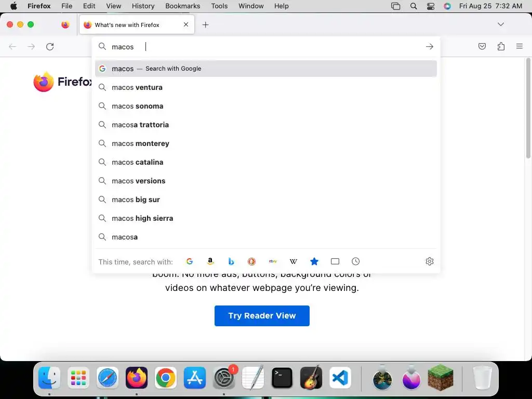532x399 pixels.
Task: Open Spotlight search in menu bar
Action: pyautogui.click(x=413, y=6)
